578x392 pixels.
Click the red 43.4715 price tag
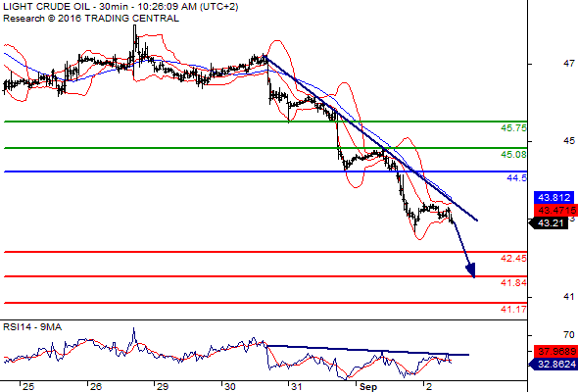click(x=555, y=211)
